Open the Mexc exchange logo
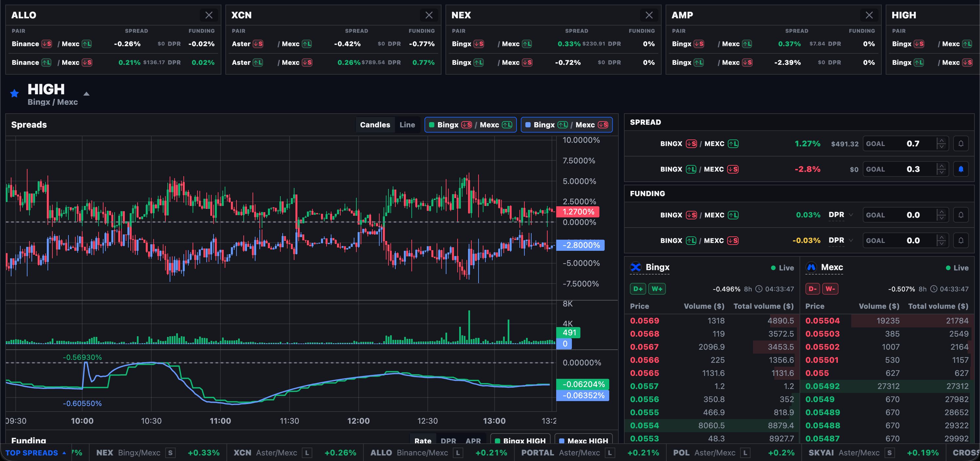This screenshot has height=461, width=980. coord(811,267)
